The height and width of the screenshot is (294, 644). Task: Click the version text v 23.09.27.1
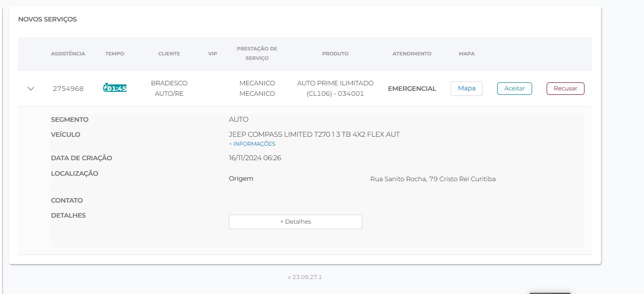(305, 277)
